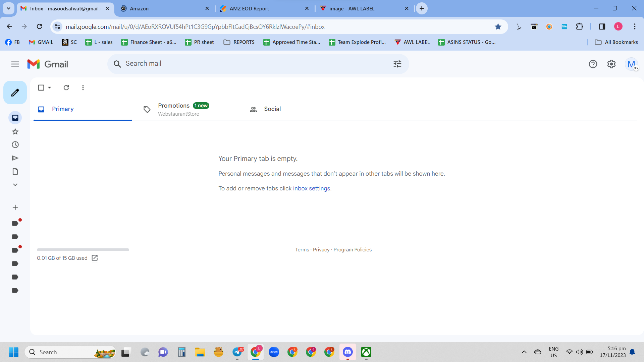Open the PR sheet bookmark
The height and width of the screenshot is (362, 644).
tap(200, 42)
